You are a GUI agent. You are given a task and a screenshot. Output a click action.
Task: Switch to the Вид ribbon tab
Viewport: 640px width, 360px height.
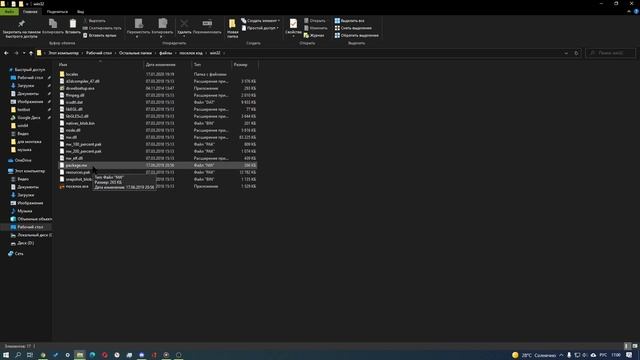[80, 12]
